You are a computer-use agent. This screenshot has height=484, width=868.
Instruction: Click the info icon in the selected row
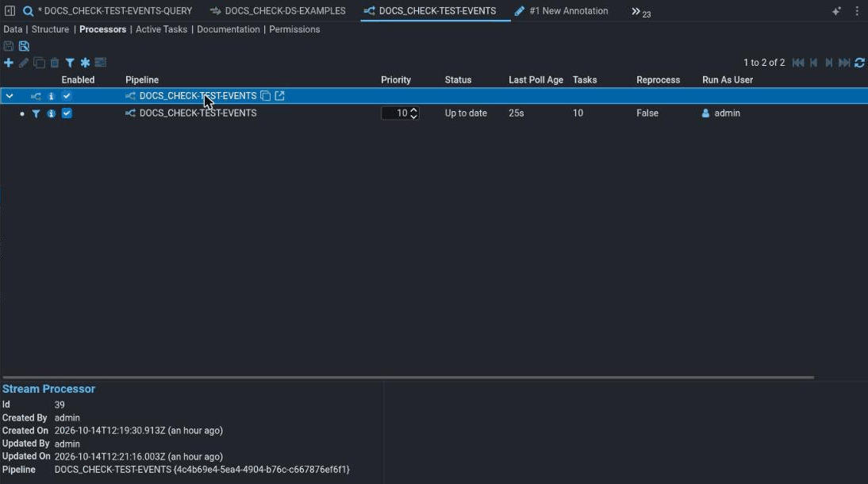pos(51,96)
